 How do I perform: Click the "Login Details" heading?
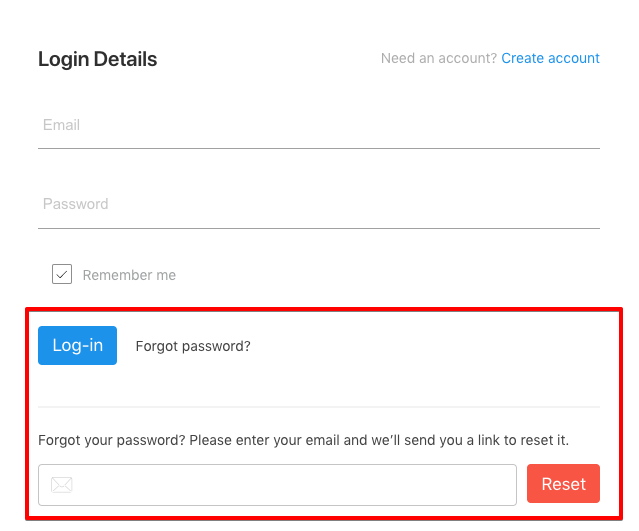click(97, 59)
